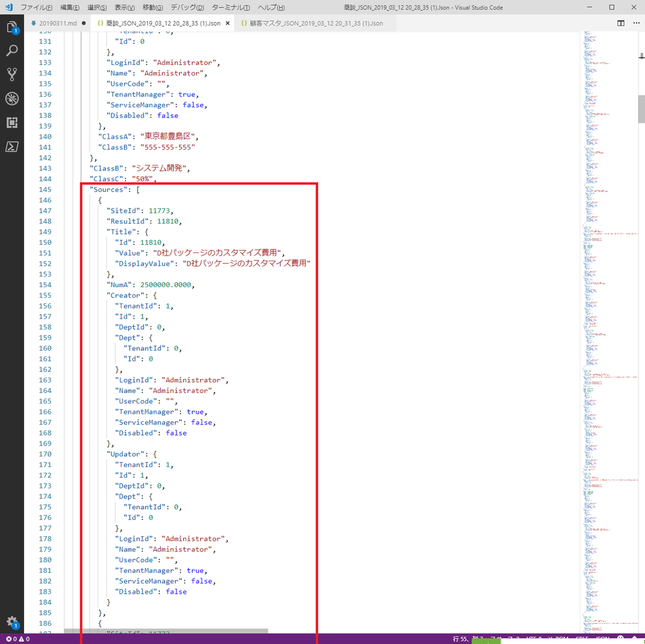Screen dimensions: 645x644
Task: Click the "ResultId": 11810 line
Action: (x=144, y=221)
